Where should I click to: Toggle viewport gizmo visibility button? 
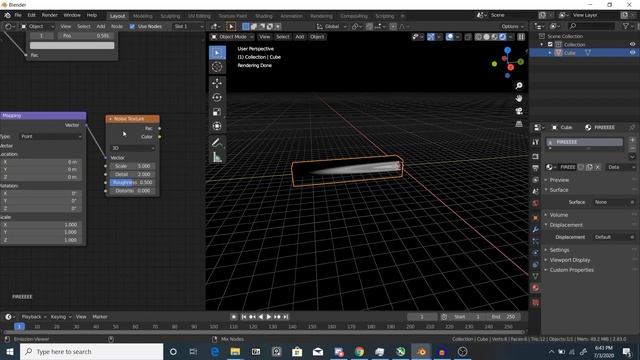(x=431, y=37)
